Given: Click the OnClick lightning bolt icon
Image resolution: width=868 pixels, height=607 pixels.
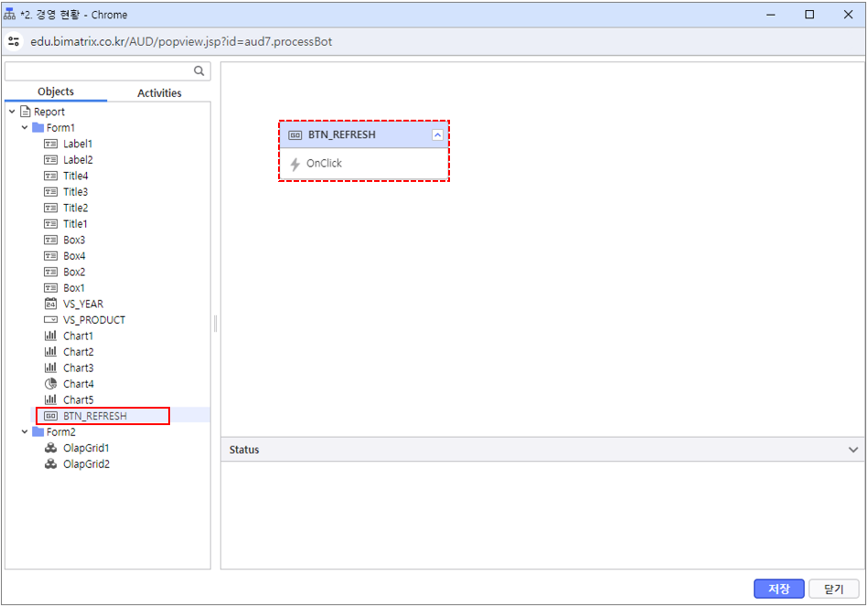Looking at the screenshot, I should click(x=295, y=164).
